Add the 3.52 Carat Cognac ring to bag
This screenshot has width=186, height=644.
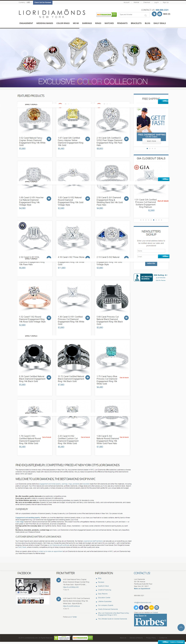coord(49,139)
